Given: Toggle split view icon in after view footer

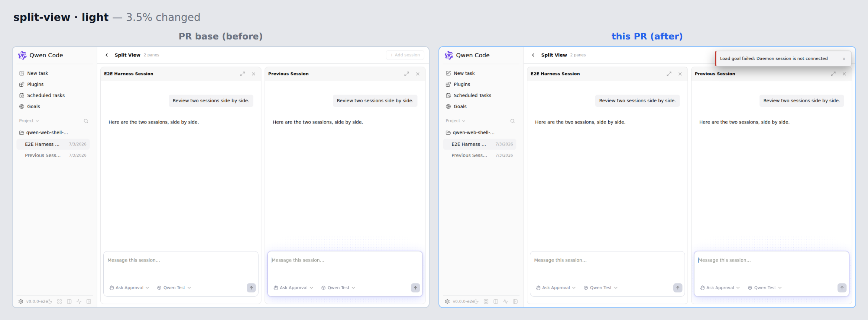Looking at the screenshot, I should tap(496, 301).
